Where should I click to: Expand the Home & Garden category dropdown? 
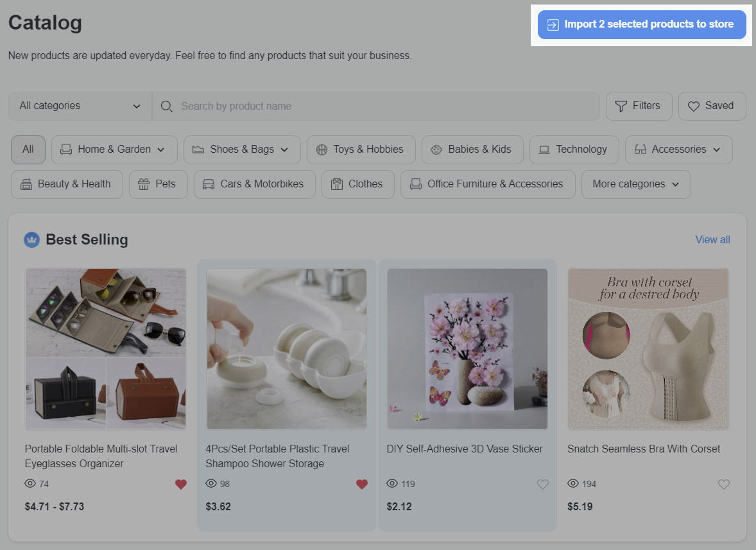(114, 150)
